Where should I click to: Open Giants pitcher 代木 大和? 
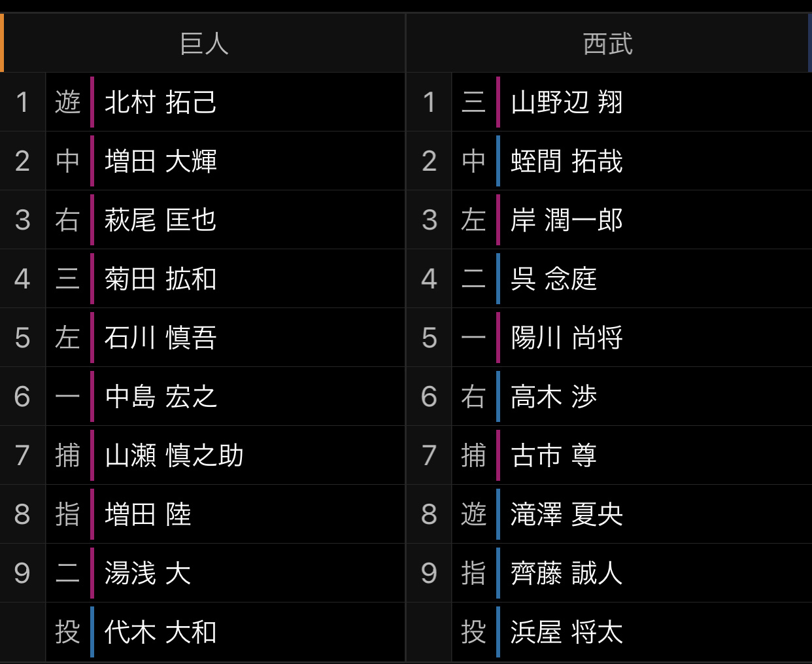(161, 632)
